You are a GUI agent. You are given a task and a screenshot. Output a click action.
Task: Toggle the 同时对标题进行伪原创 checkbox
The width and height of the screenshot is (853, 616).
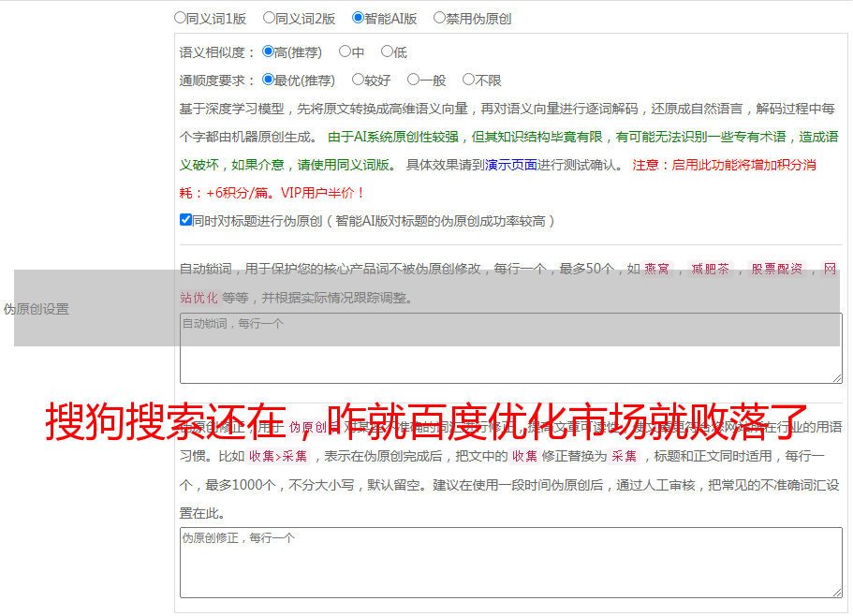[186, 220]
